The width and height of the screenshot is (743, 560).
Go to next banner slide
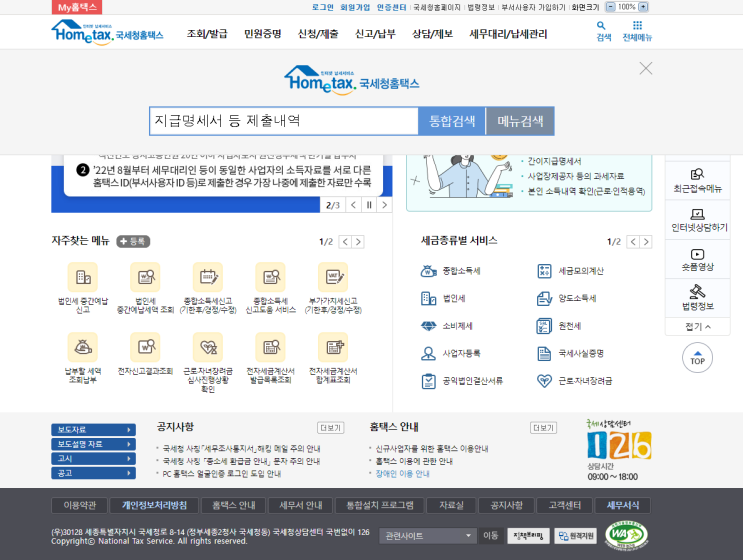pos(384,205)
